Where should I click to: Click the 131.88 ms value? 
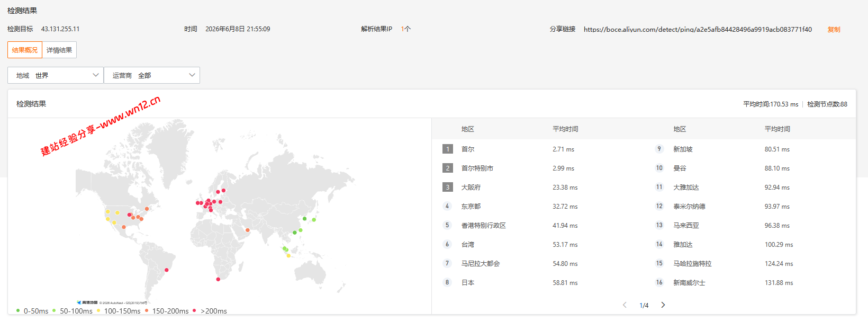click(x=779, y=282)
